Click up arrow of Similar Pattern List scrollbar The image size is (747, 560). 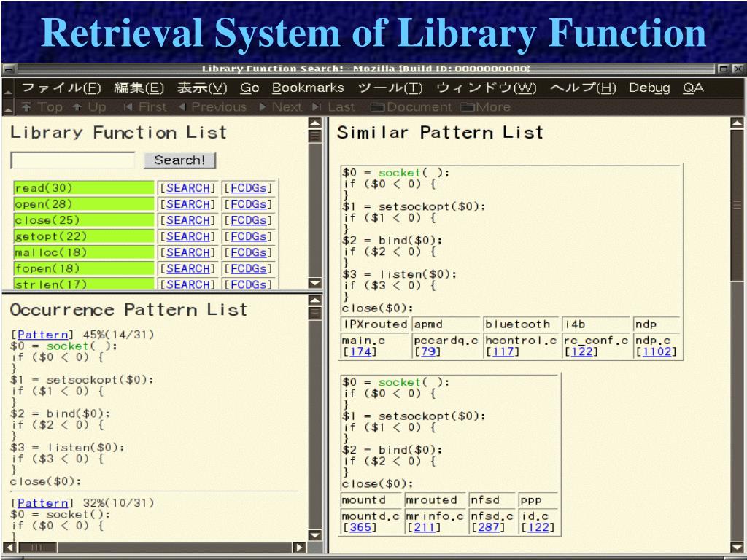737,123
